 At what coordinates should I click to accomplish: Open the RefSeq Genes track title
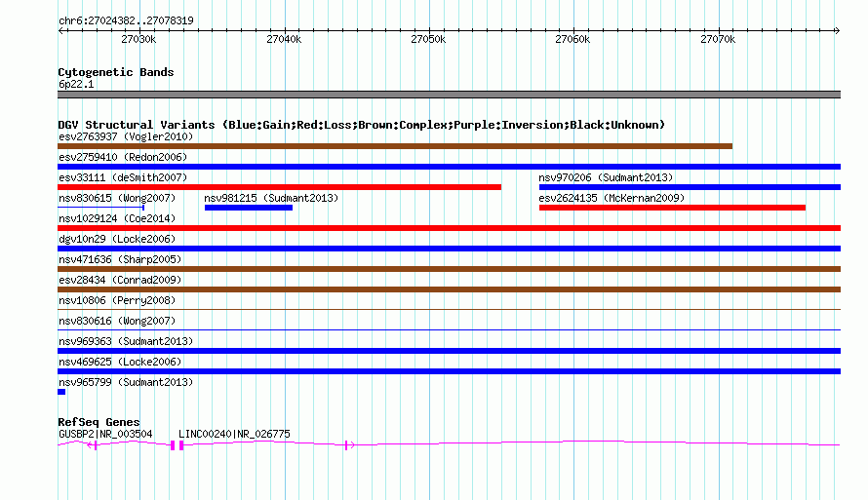pos(99,422)
